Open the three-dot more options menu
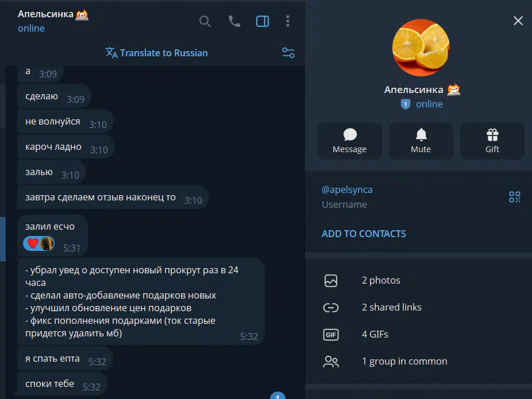Image resolution: width=532 pixels, height=399 pixels. click(288, 21)
